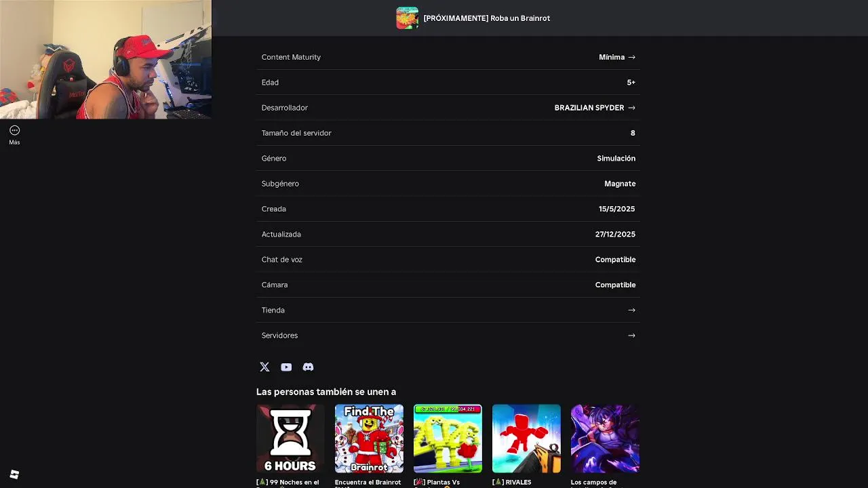
Task: Open the RIVALES game thumbnail
Action: tap(526, 439)
